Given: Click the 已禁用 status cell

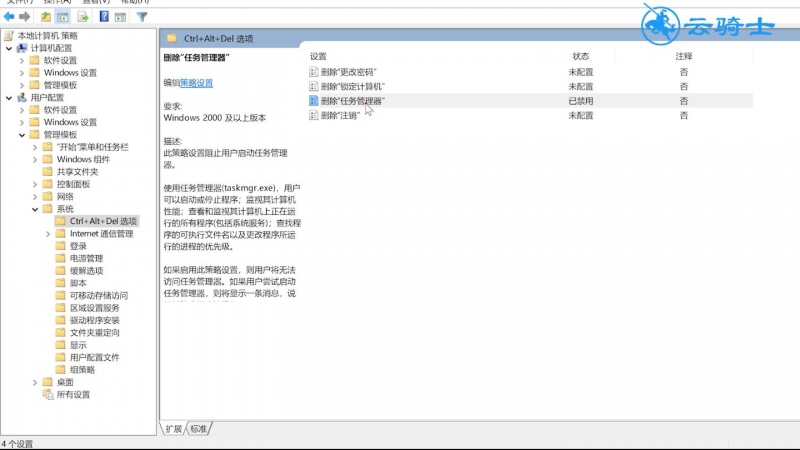Looking at the screenshot, I should point(581,101).
